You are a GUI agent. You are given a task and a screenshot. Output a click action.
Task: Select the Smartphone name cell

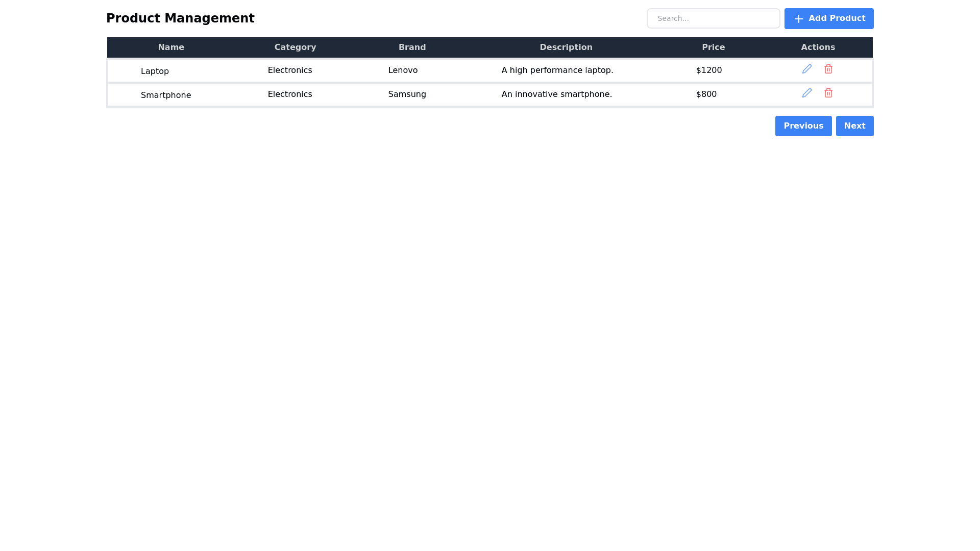[x=165, y=95]
